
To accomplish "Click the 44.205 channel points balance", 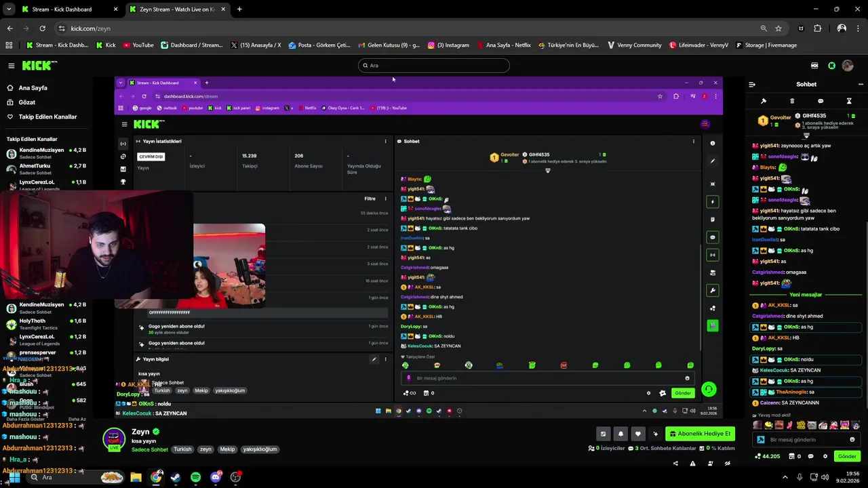I will [768, 456].
